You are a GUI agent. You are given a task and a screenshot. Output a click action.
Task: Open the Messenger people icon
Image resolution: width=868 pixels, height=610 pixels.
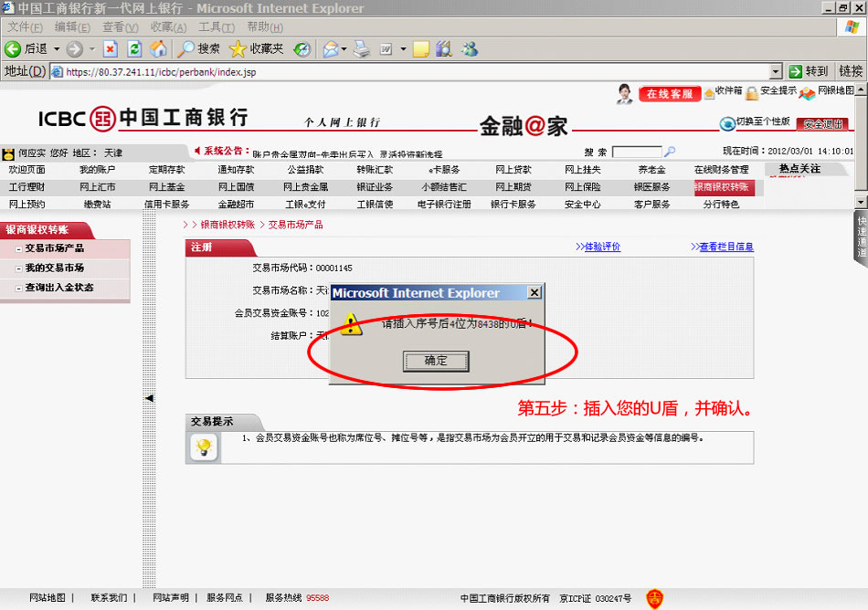click(x=470, y=49)
